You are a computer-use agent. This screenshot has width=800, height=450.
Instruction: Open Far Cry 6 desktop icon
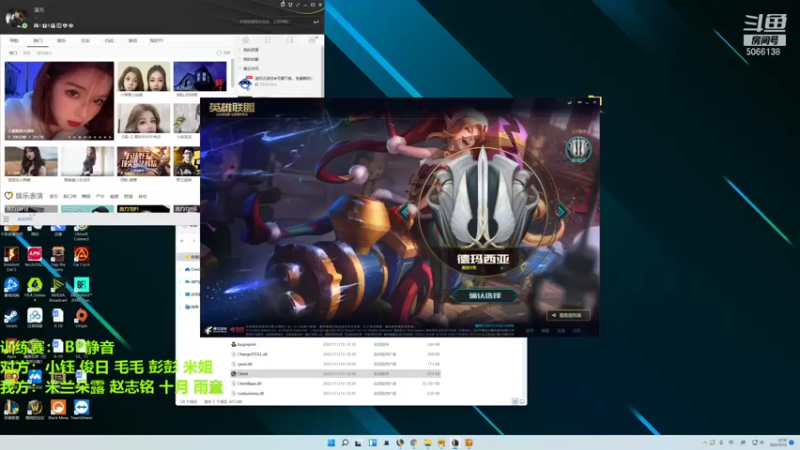(x=81, y=257)
